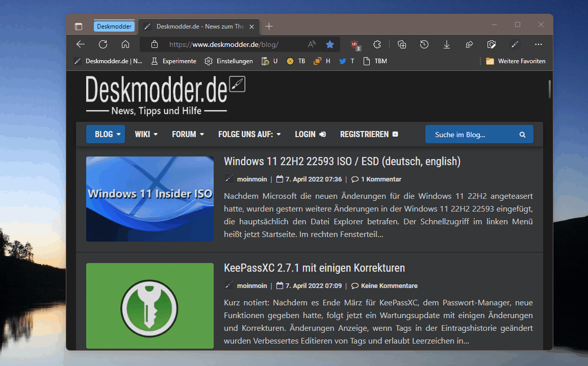Open the Extensions puzzle icon
The height and width of the screenshot is (366, 588).
coord(377,44)
